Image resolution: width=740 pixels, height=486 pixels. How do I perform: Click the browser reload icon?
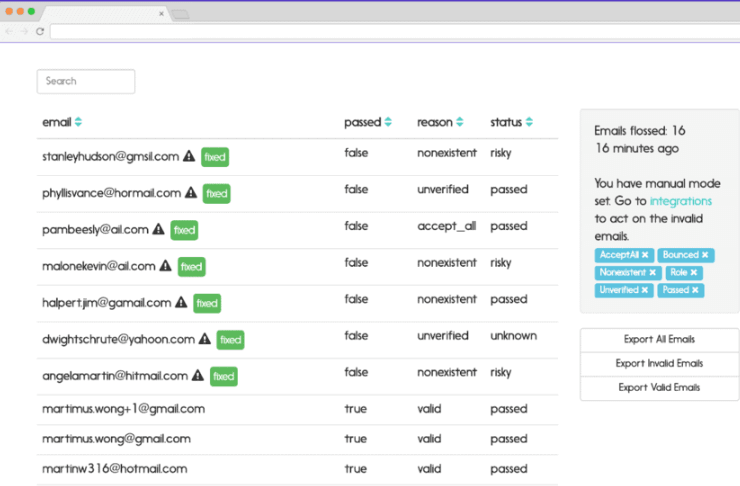(40, 31)
